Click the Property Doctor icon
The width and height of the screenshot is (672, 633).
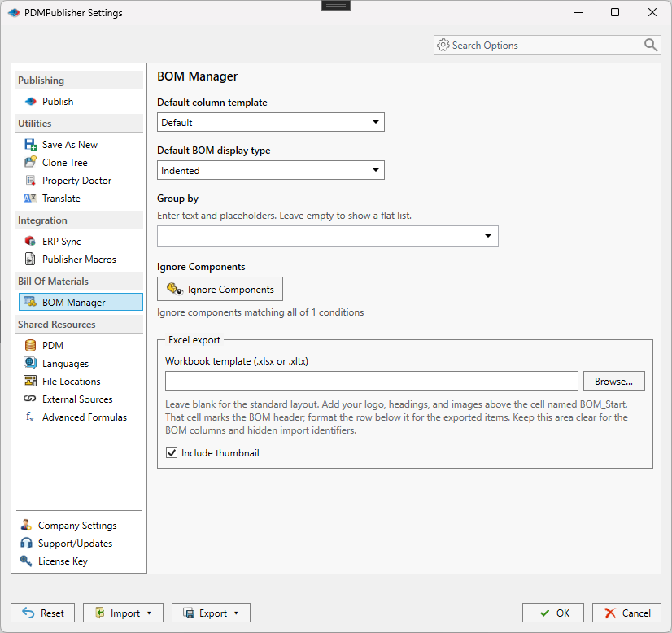30,181
